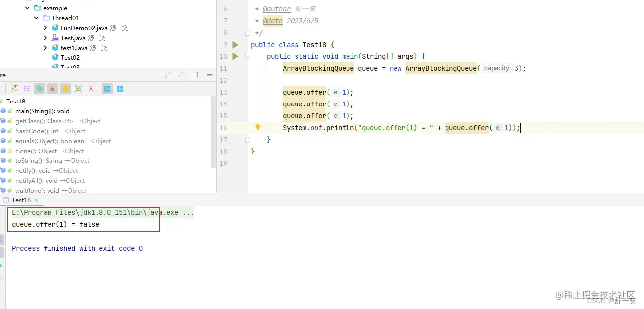The height and width of the screenshot is (309, 644).
Task: Click the green cube anonymous classes icon
Action: [78, 89]
